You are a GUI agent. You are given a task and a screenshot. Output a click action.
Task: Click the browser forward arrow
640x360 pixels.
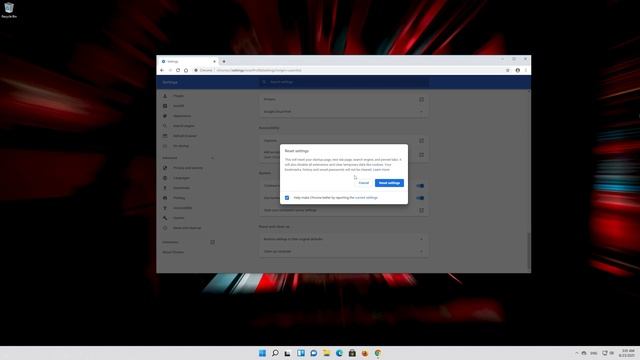pos(170,70)
